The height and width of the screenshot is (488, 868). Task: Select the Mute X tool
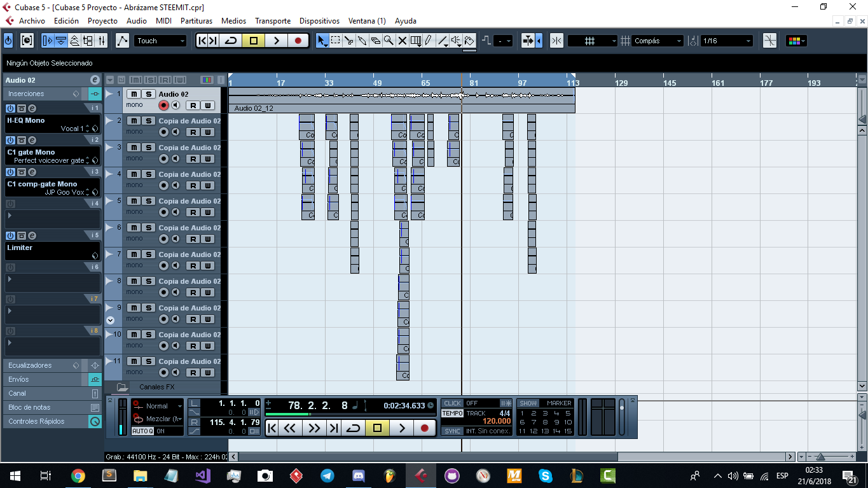pos(403,41)
